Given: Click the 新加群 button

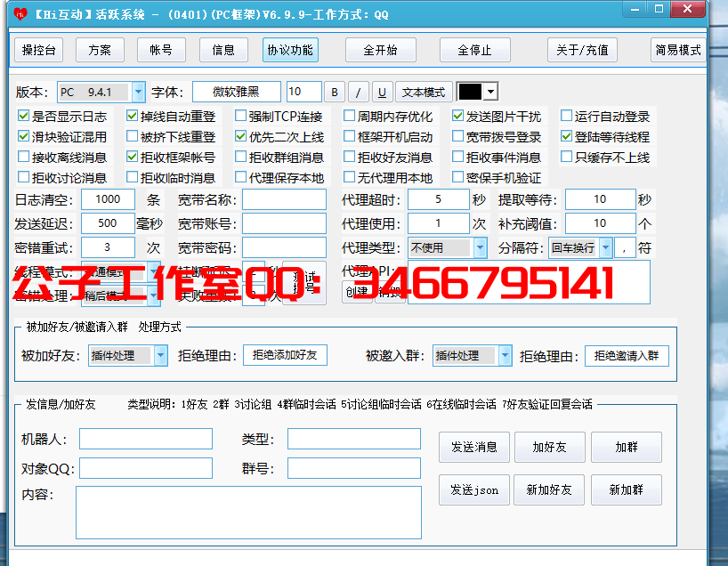Looking at the screenshot, I should click(x=627, y=489).
